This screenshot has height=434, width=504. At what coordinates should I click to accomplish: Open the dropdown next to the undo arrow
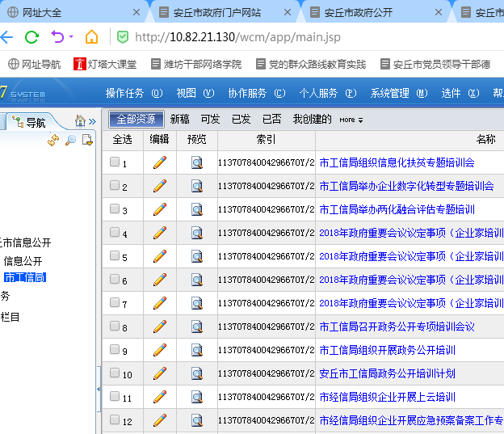pos(71,36)
